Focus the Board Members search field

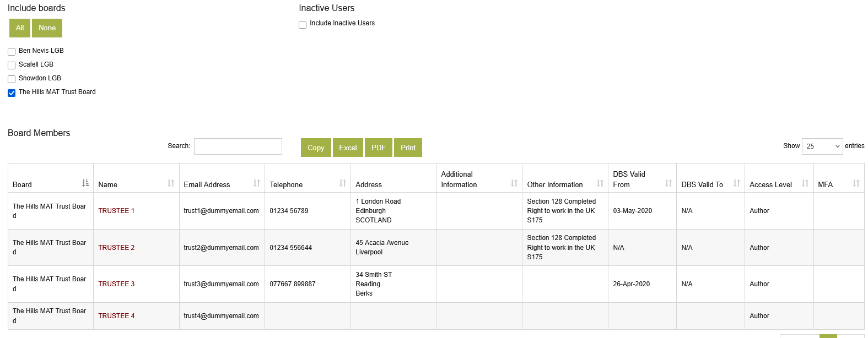(x=238, y=146)
